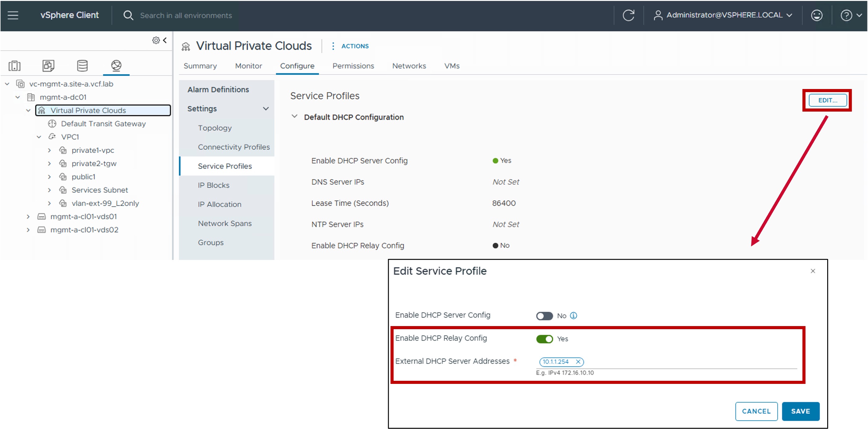The height and width of the screenshot is (429, 868).
Task: Click the private1-vpc subnet icon
Action: (x=63, y=150)
